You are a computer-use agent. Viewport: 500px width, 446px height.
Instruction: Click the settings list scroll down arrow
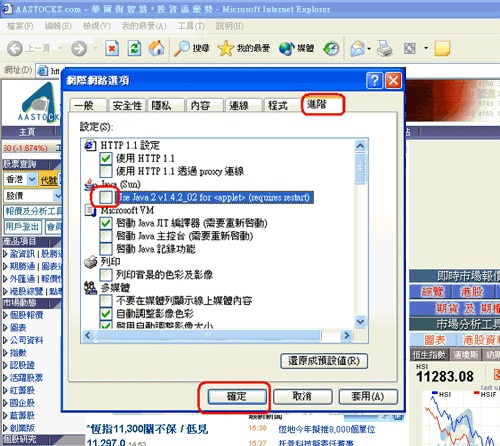[360, 322]
